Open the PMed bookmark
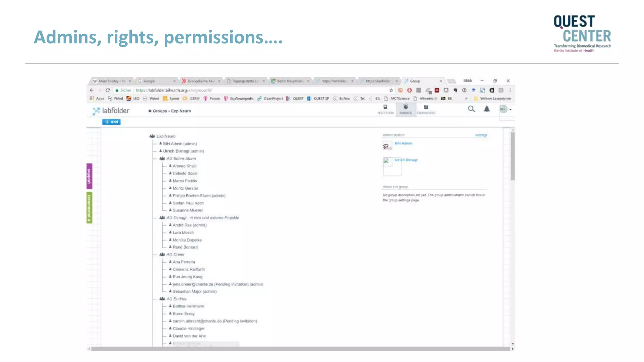Screen dimensions: 644x362 (115, 99)
